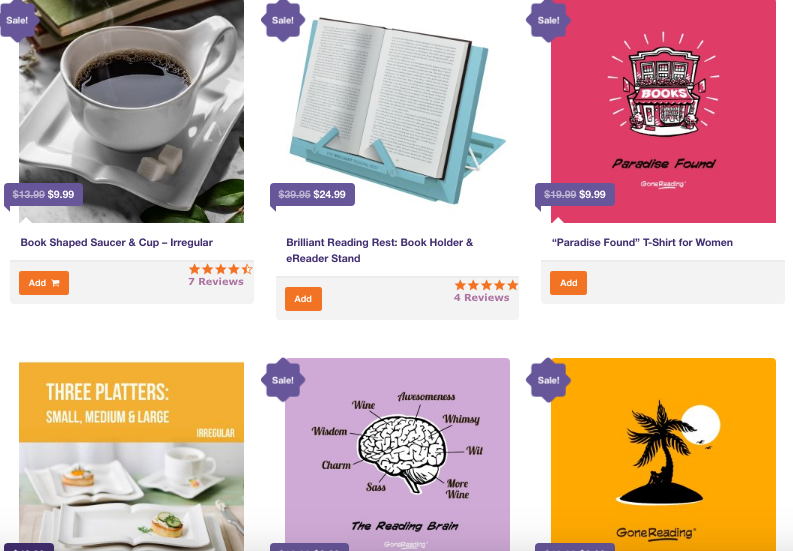
Task: Click the $39.95 $24.99 price tag
Action: (313, 195)
